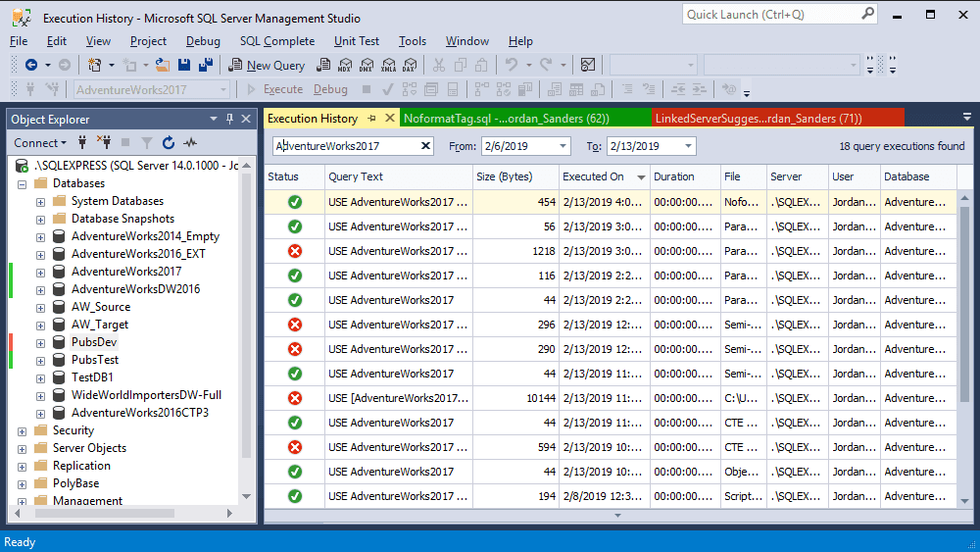Click Connect Object Explorer plug icon
Image resolution: width=980 pixels, height=552 pixels.
coord(82,142)
